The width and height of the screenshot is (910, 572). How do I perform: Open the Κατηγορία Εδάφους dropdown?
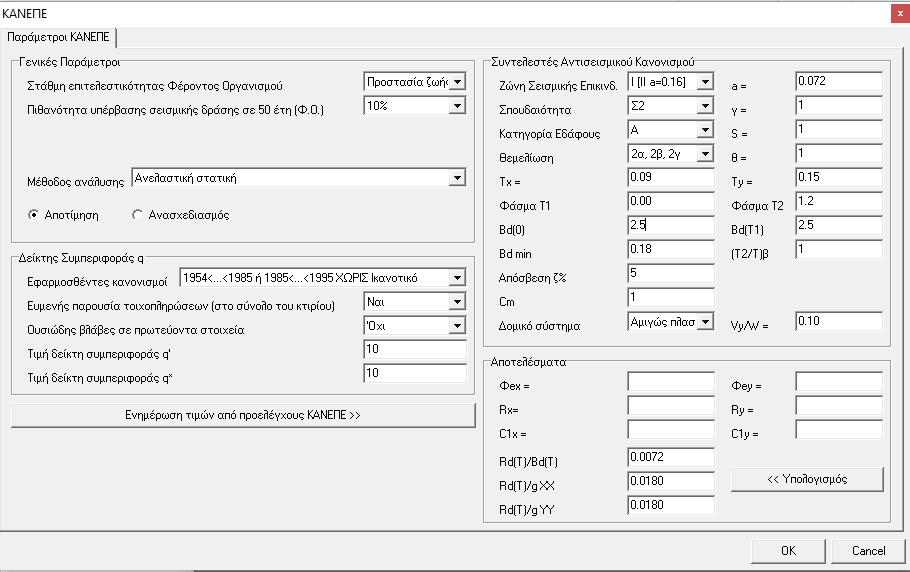click(x=670, y=130)
